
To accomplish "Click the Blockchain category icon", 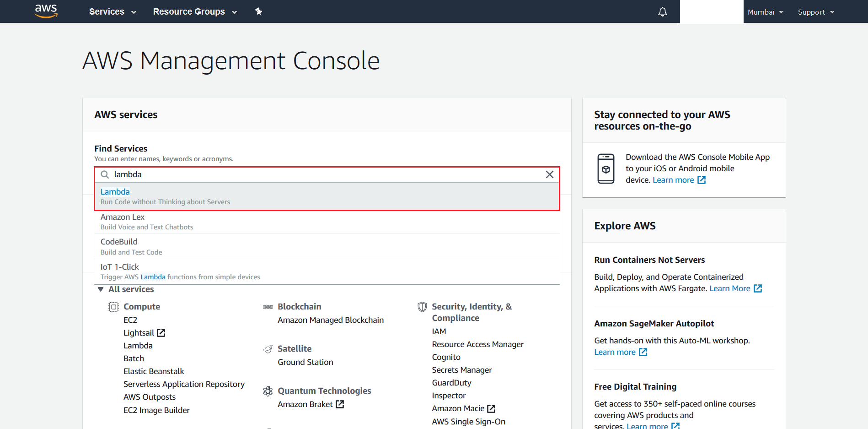I will [268, 307].
